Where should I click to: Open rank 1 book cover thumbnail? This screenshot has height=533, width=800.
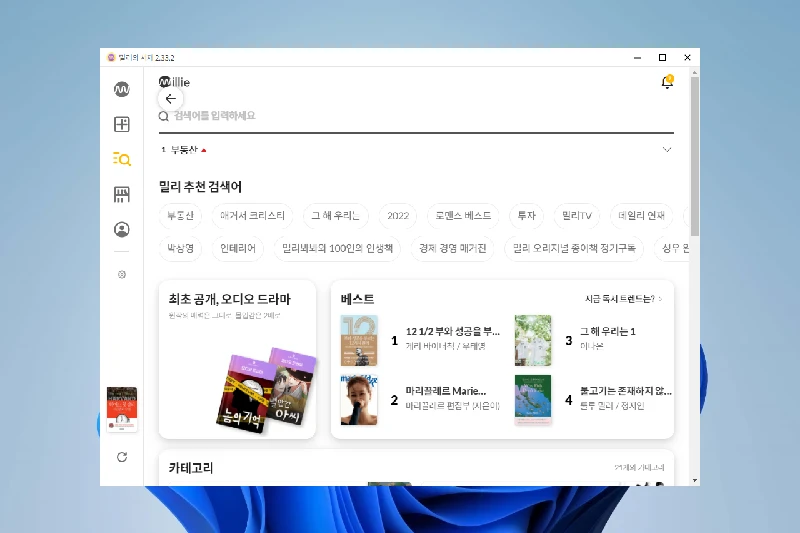(x=359, y=340)
